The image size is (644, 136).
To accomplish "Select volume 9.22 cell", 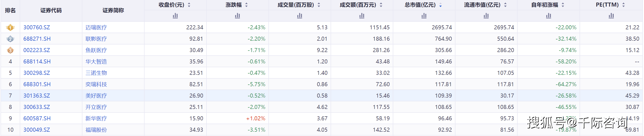I will tap(300, 50).
